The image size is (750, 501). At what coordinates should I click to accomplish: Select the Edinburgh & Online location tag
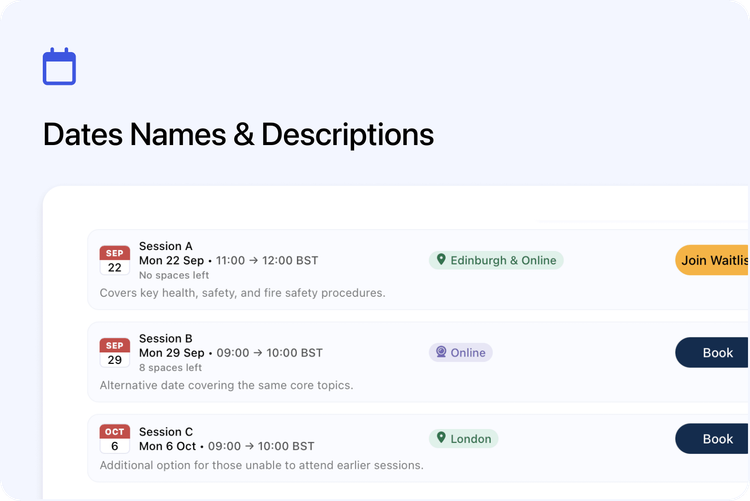pyautogui.click(x=497, y=260)
